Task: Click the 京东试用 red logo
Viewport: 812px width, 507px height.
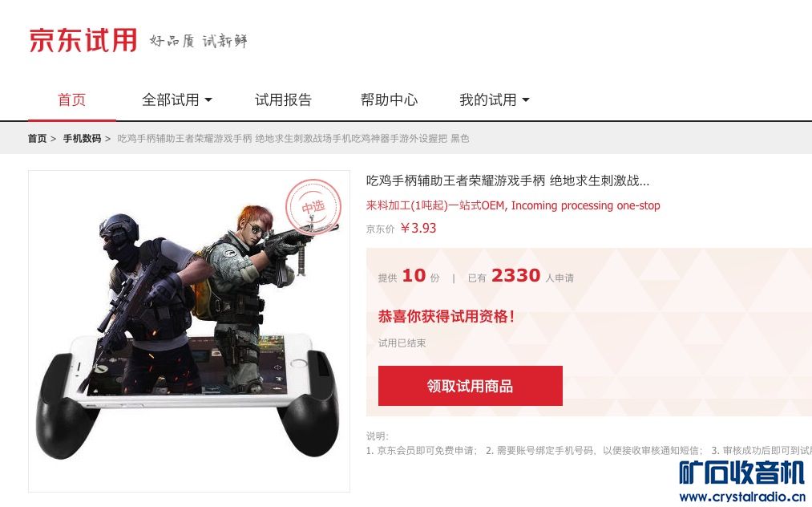Action: click(x=83, y=40)
